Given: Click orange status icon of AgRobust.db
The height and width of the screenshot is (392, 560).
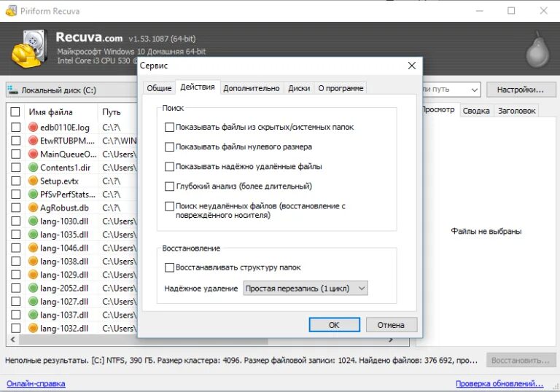Looking at the screenshot, I should tap(33, 208).
